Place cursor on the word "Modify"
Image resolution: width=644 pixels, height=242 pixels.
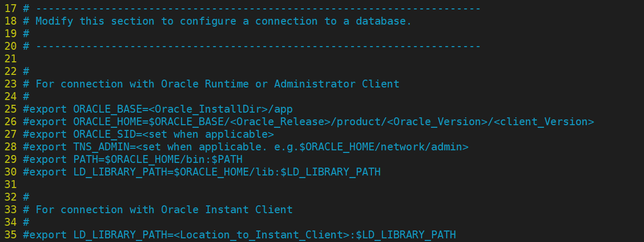tap(54, 21)
